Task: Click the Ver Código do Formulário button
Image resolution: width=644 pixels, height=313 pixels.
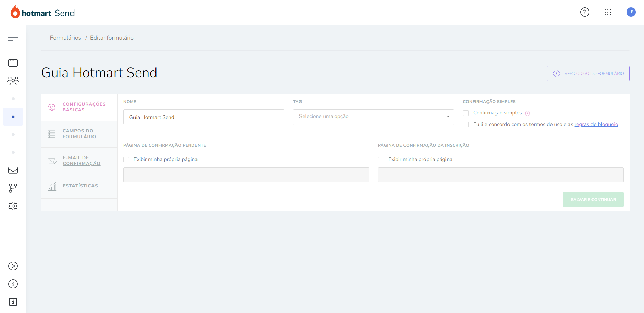Action: click(588, 74)
